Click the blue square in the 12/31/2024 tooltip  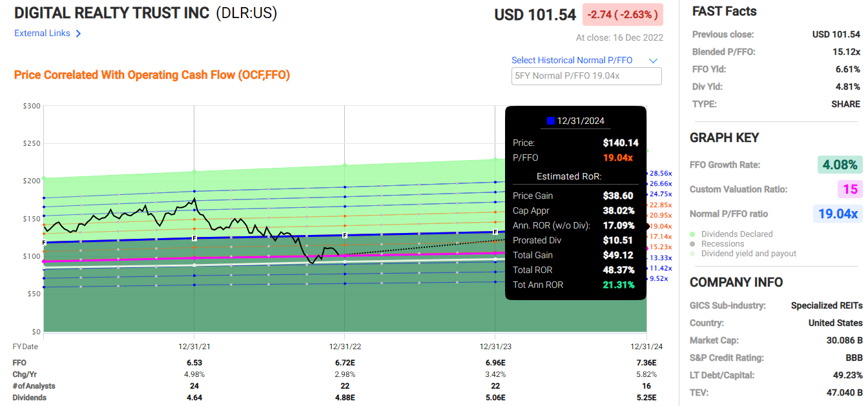[x=551, y=121]
